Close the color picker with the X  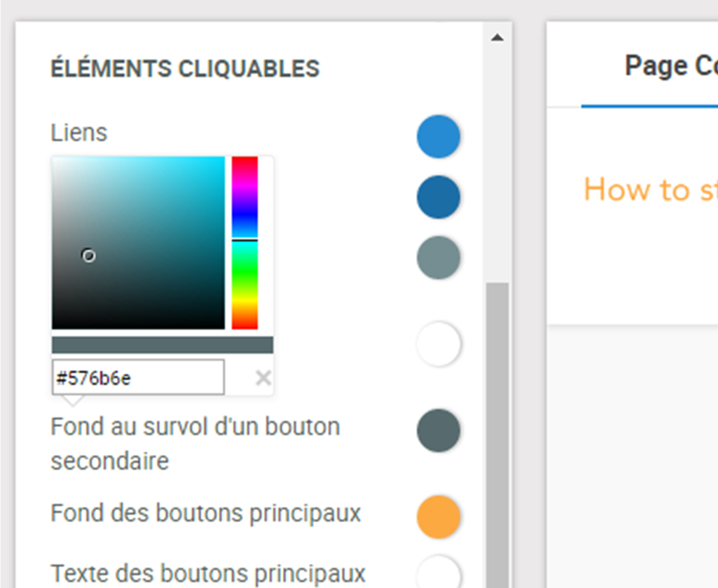coord(263,378)
